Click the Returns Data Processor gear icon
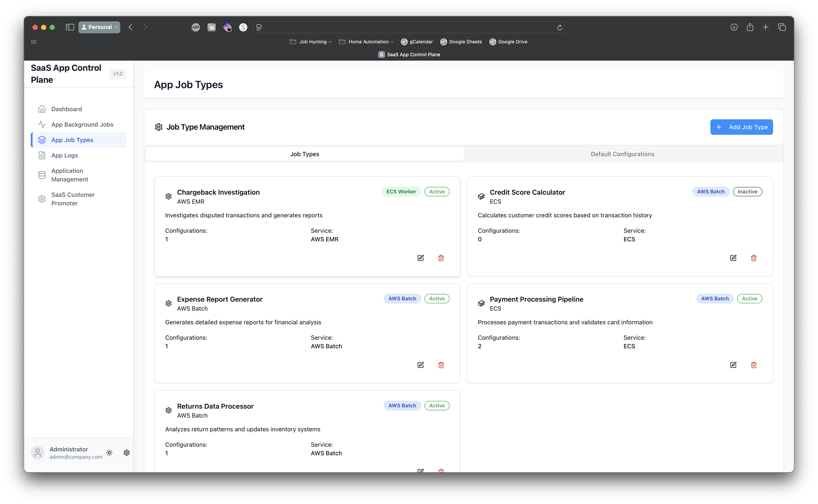Screen dimensions: 818x504 (x=169, y=410)
